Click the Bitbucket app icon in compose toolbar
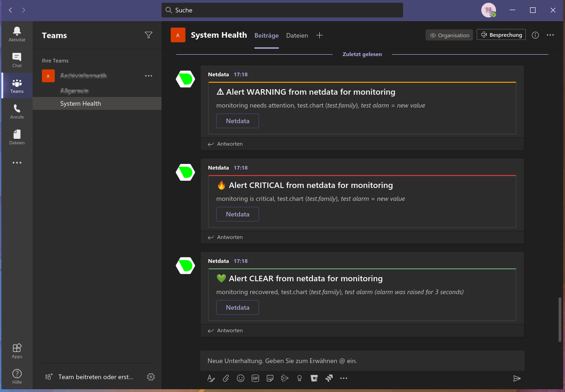The image size is (565, 392). click(x=314, y=378)
